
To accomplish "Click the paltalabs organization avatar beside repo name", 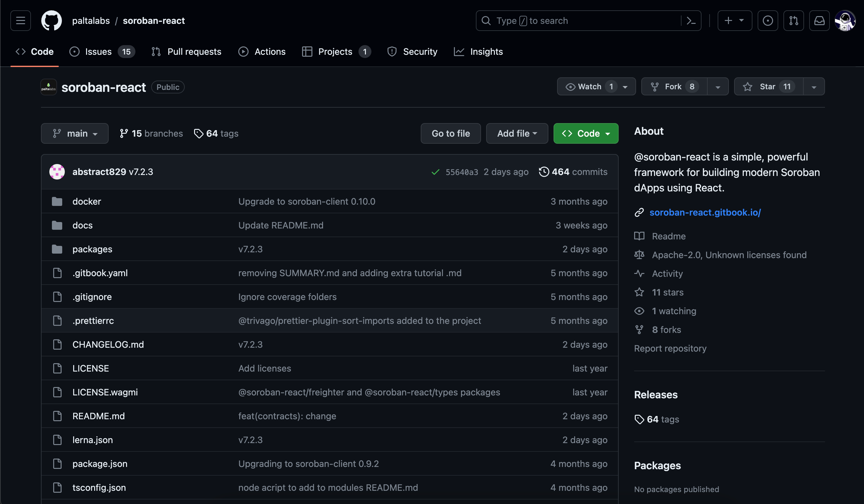I will tap(48, 87).
